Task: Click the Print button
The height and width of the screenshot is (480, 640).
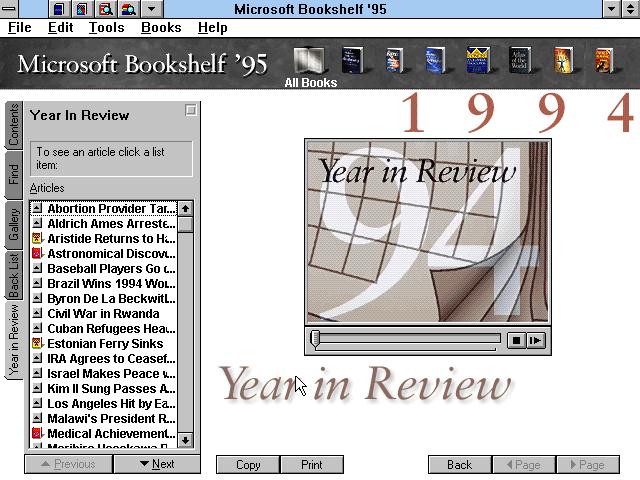Action: click(312, 464)
